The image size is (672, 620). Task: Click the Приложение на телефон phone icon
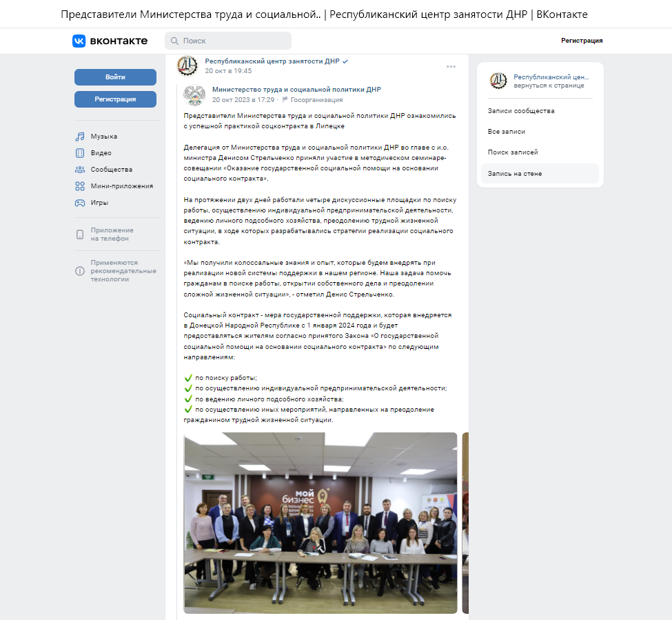(80, 234)
